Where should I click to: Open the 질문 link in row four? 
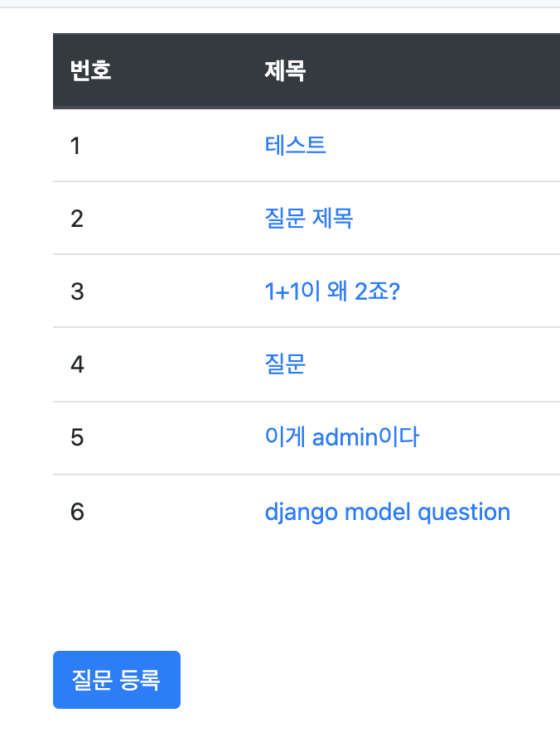pos(285,364)
